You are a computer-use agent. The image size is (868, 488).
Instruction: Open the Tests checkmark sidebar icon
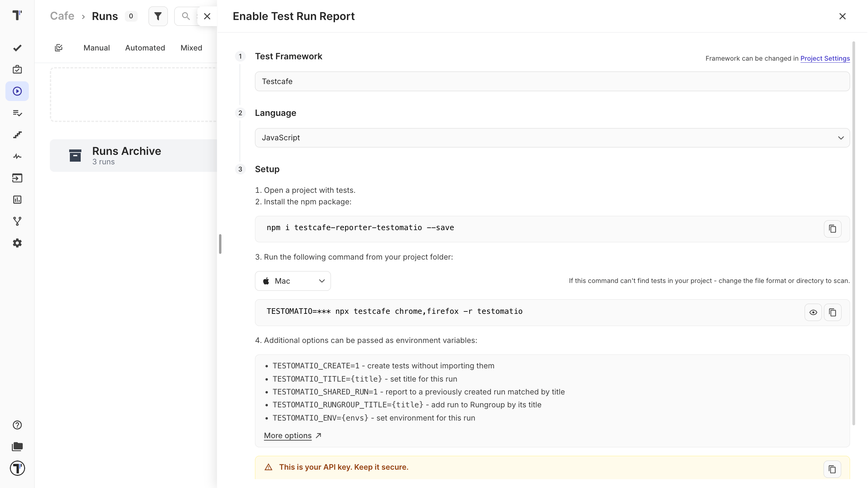point(17,48)
